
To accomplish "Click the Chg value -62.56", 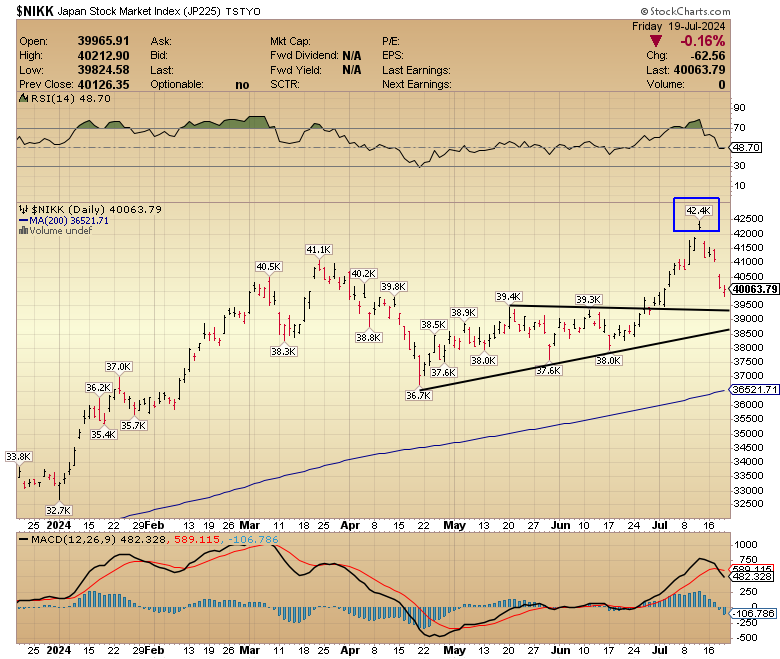I will (x=708, y=55).
